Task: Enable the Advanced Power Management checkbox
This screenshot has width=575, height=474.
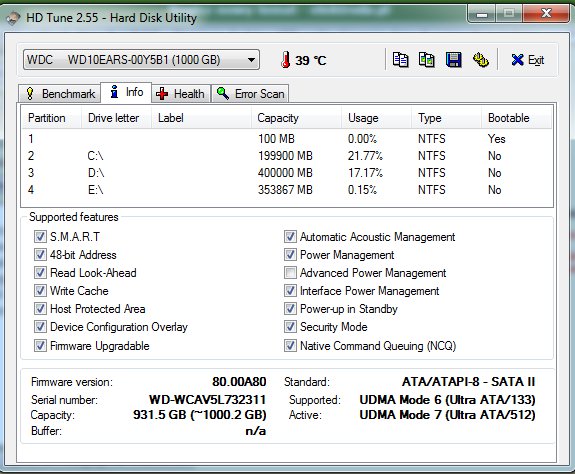Action: [290, 272]
